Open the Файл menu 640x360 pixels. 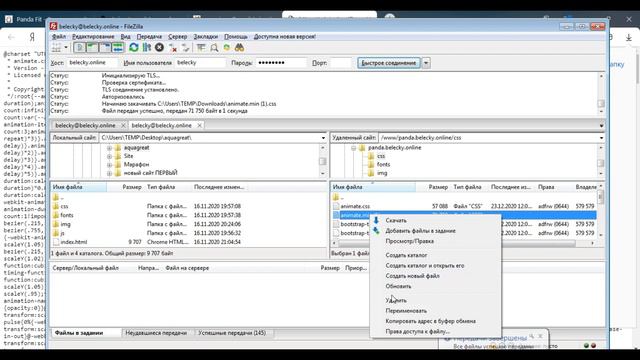[x=59, y=37]
